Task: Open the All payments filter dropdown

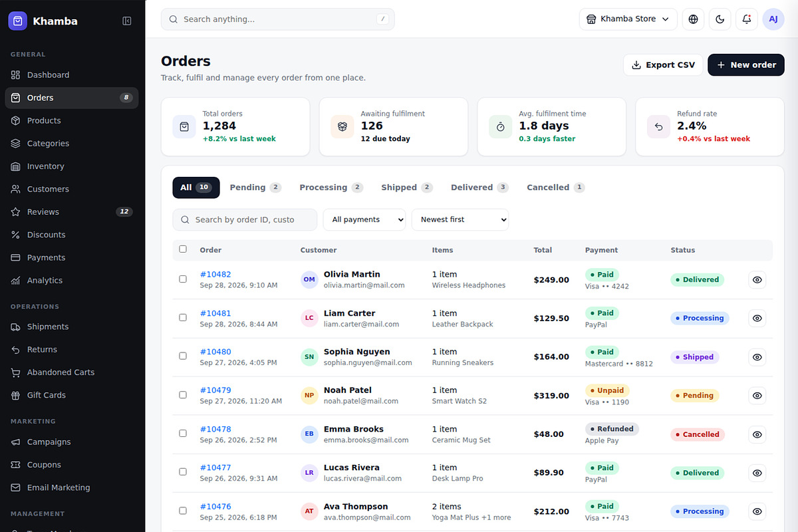Action: coord(364,219)
